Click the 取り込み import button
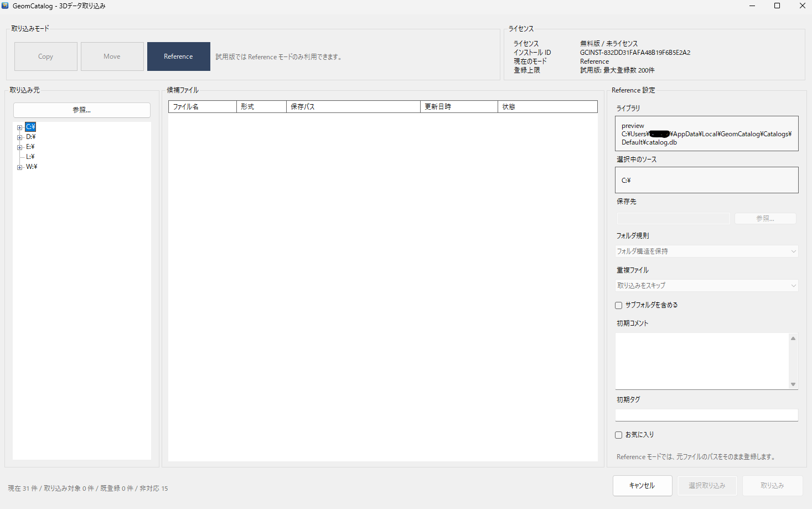Viewport: 812px width, 509px height. [x=773, y=485]
